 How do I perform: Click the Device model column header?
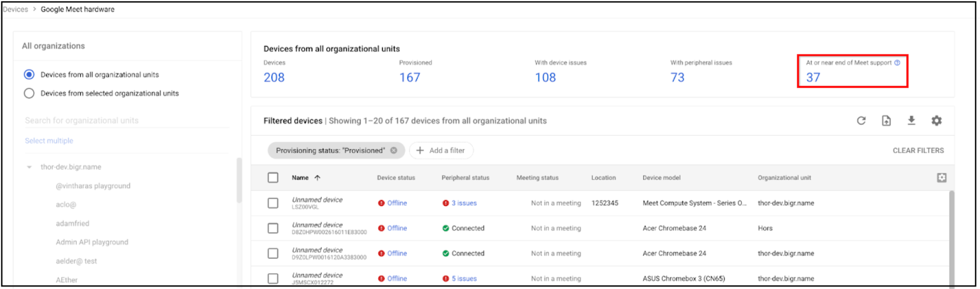661,178
